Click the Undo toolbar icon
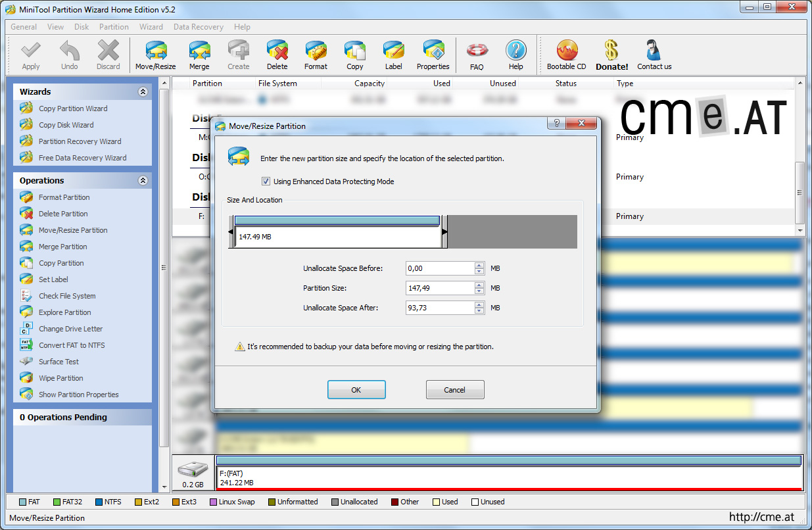 pos(69,55)
